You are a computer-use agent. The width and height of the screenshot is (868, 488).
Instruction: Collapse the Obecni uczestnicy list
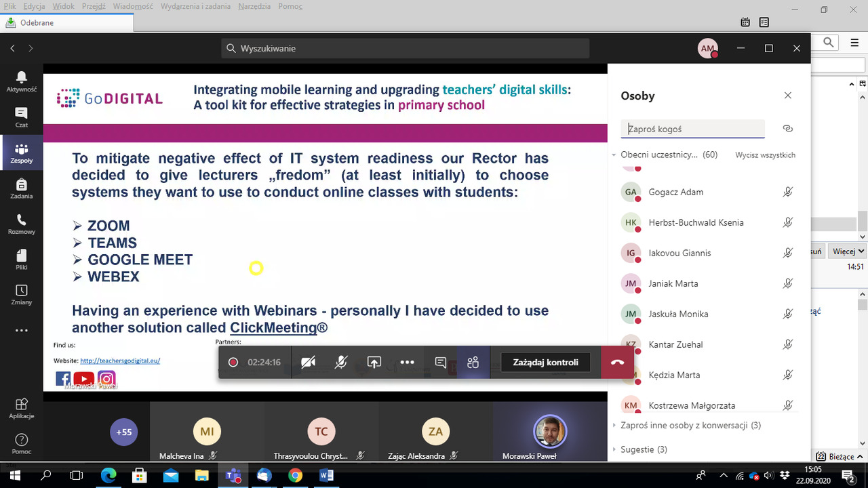[x=614, y=155]
